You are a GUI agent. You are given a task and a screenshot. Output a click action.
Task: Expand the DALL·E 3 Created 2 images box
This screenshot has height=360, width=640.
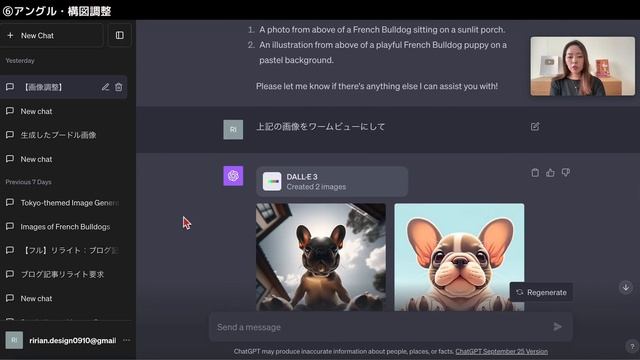pos(332,182)
